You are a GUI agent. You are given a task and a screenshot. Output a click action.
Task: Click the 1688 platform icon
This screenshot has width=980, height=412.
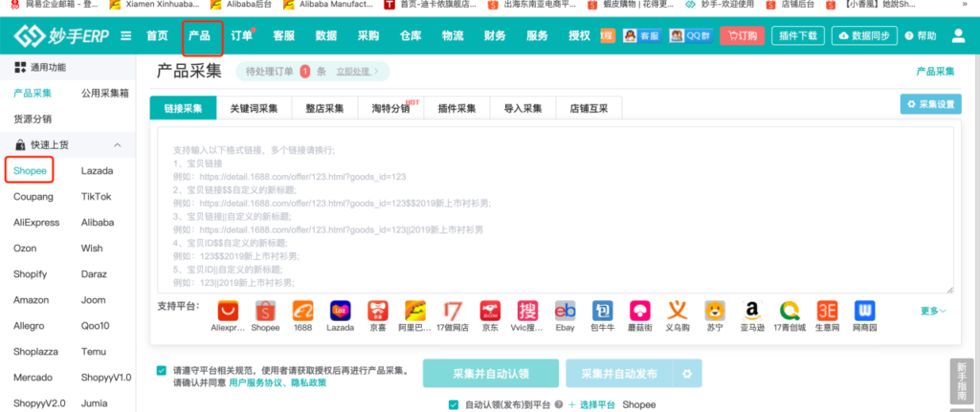point(302,311)
